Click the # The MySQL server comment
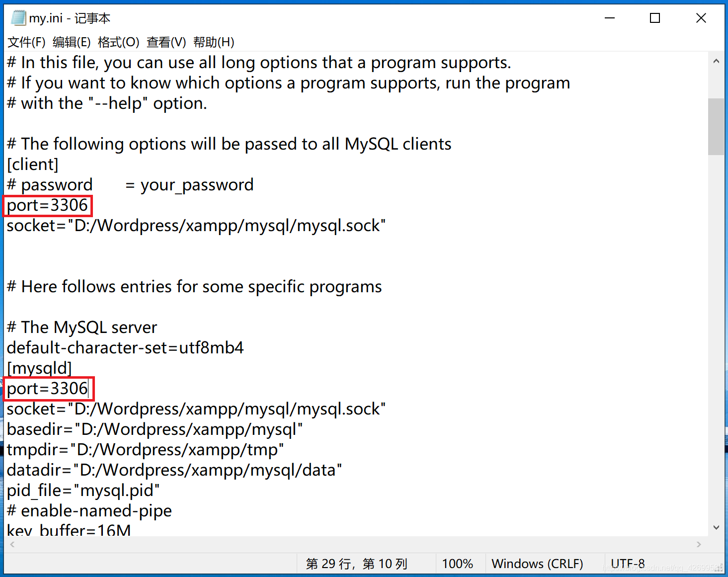 [x=82, y=328]
